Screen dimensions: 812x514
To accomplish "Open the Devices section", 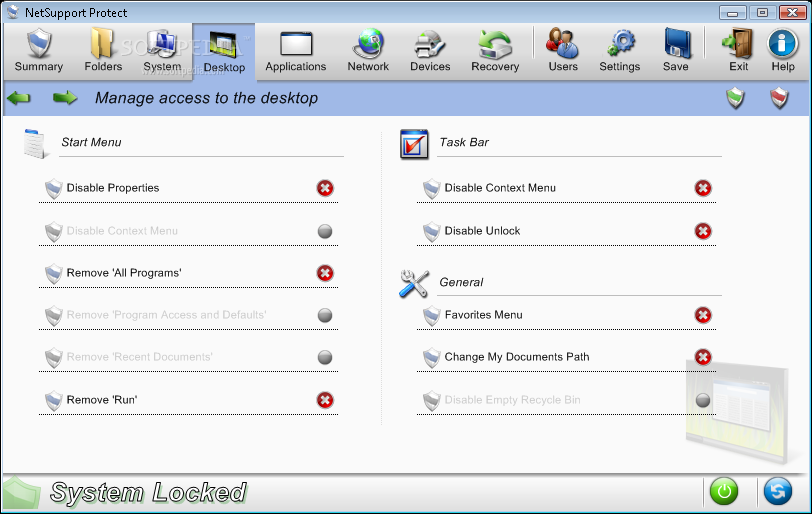I will pos(430,51).
